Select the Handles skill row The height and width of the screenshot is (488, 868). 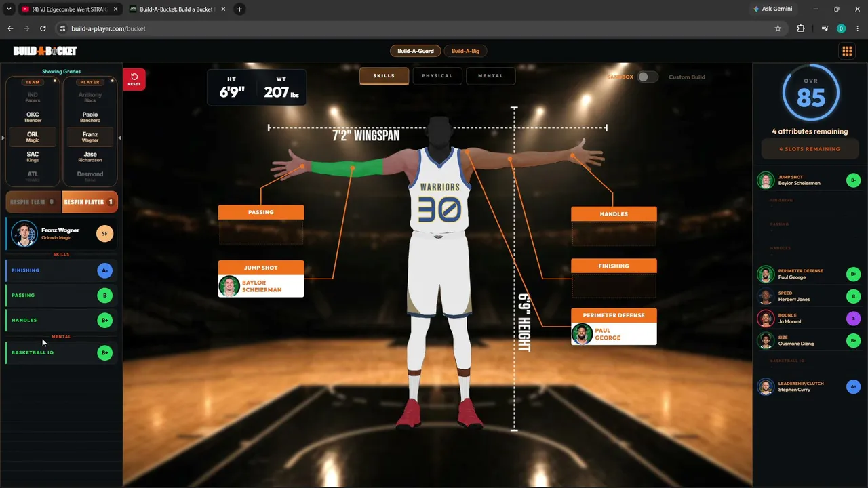[x=62, y=320]
